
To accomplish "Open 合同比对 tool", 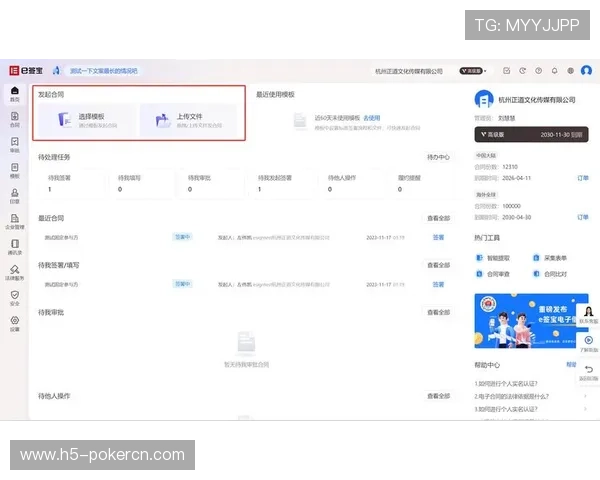I will tap(550, 274).
